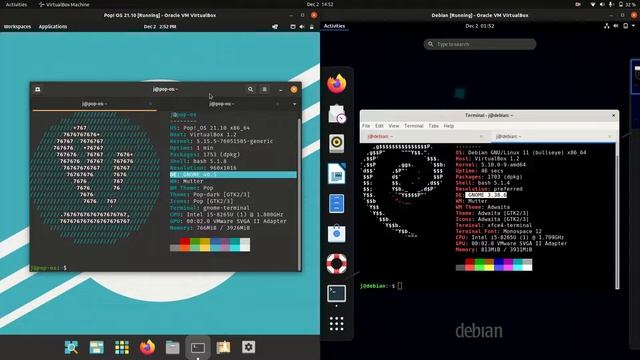Click highlighted 'DE: GNOME 40.5' line in Pop terminal

coord(233,175)
